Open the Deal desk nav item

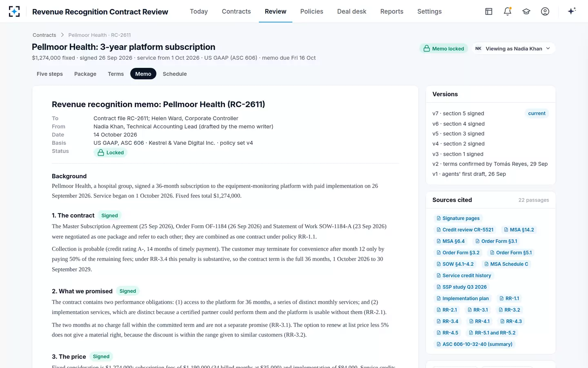point(352,11)
